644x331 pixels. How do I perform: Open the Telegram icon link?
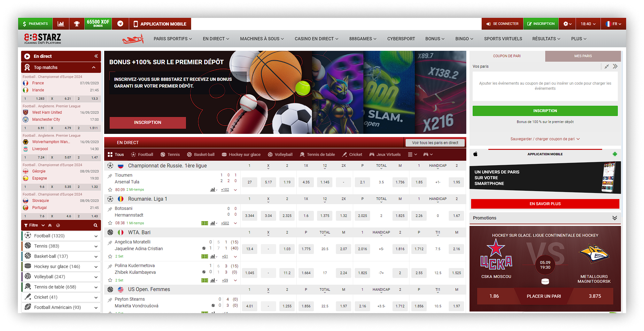point(120,24)
